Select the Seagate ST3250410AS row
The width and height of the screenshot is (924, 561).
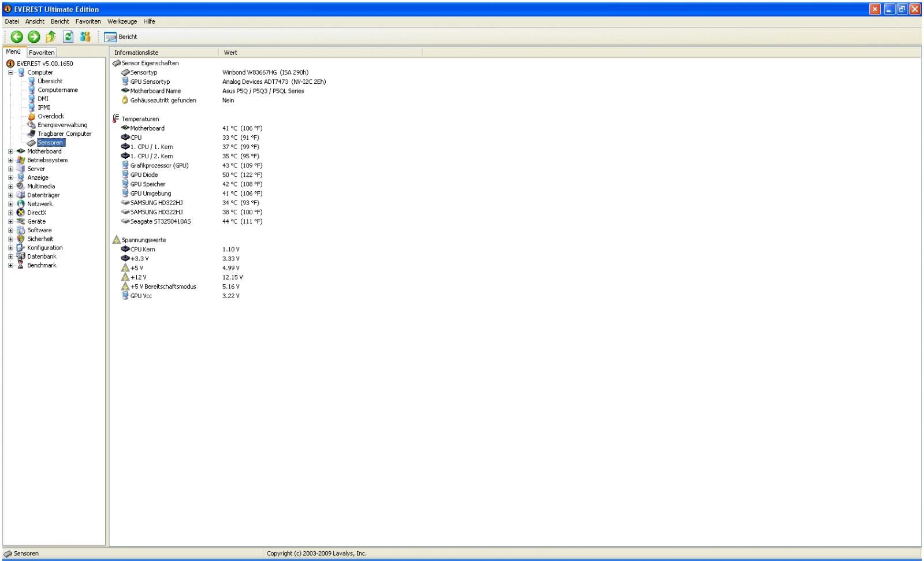[192, 221]
